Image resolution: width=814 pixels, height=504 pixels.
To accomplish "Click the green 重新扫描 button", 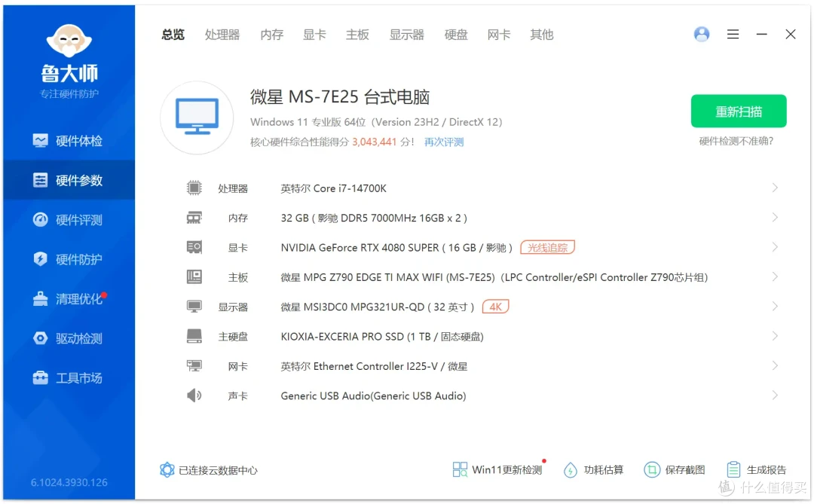I will [x=739, y=111].
